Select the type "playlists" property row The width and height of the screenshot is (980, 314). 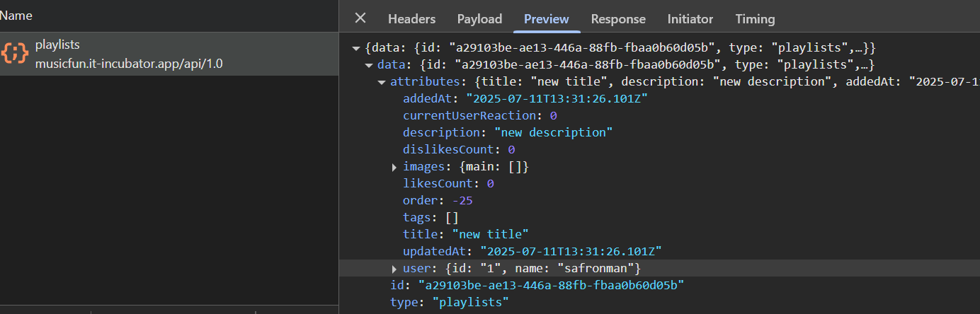(449, 303)
